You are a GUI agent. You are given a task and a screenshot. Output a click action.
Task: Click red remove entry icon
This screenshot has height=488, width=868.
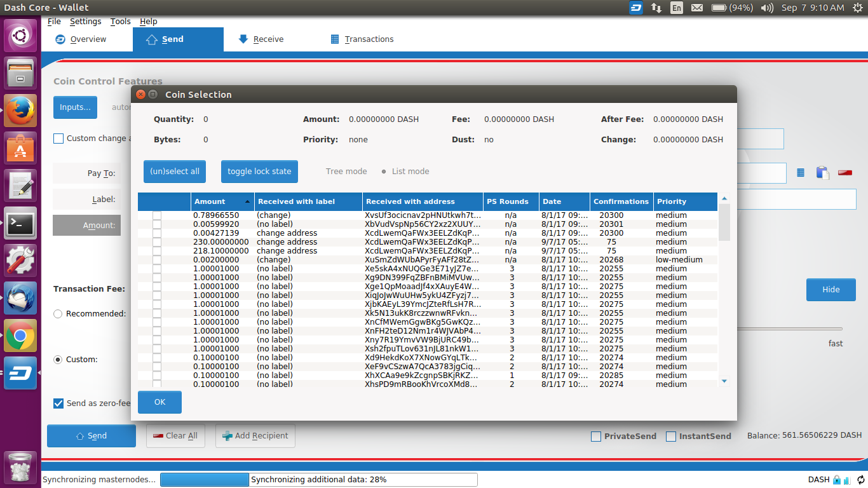click(845, 173)
